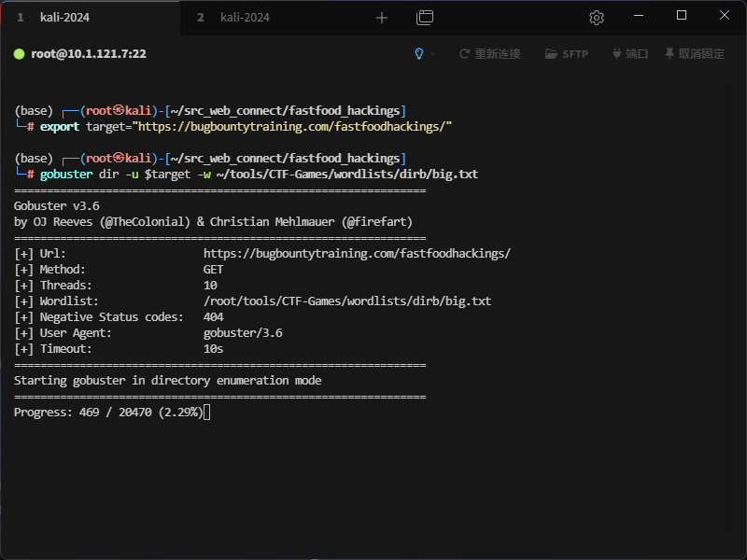Click the root@10.1.121.7:22 session title
The image size is (747, 560).
88,54
